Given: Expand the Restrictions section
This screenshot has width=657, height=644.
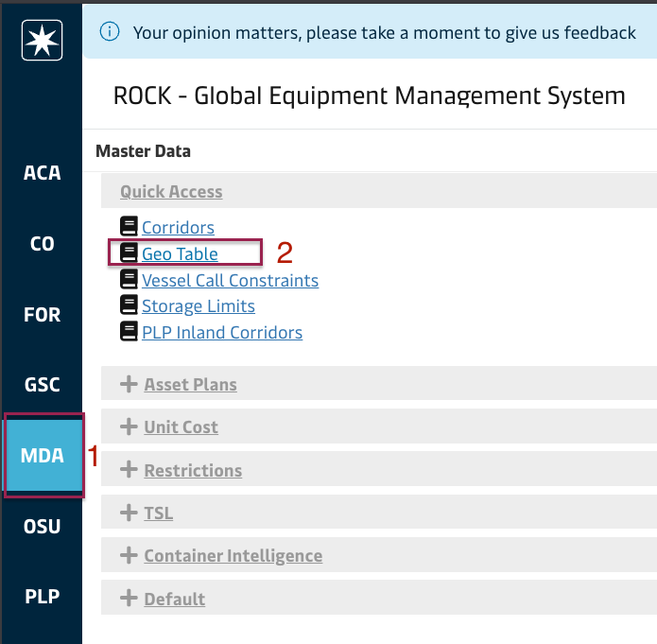Looking at the screenshot, I should [x=192, y=470].
